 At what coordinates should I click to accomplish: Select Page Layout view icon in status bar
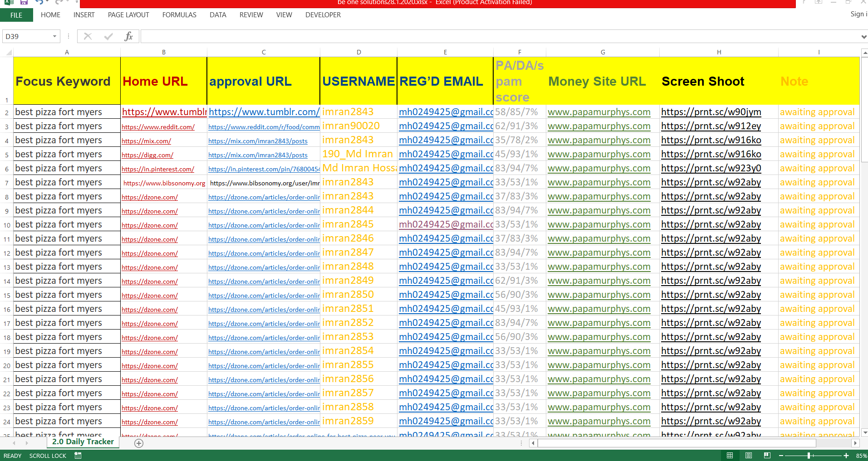(749, 456)
